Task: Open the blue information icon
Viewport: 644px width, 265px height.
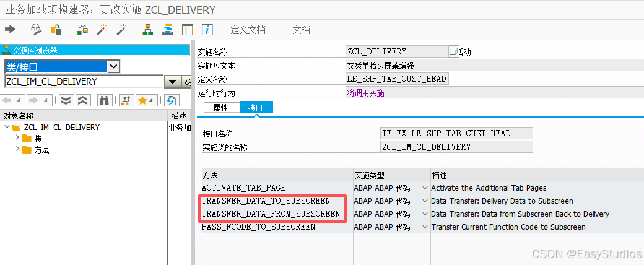Action: click(x=207, y=30)
